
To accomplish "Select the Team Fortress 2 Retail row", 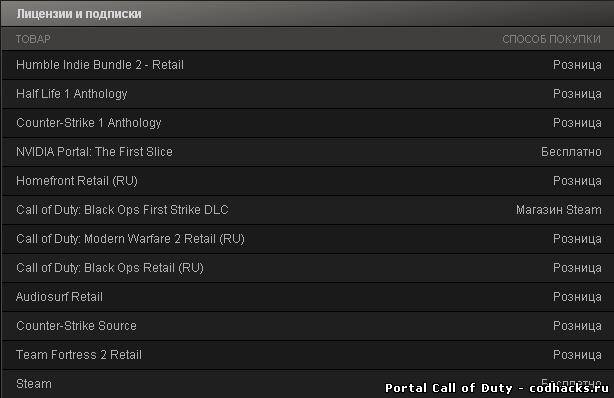I will tap(308, 355).
